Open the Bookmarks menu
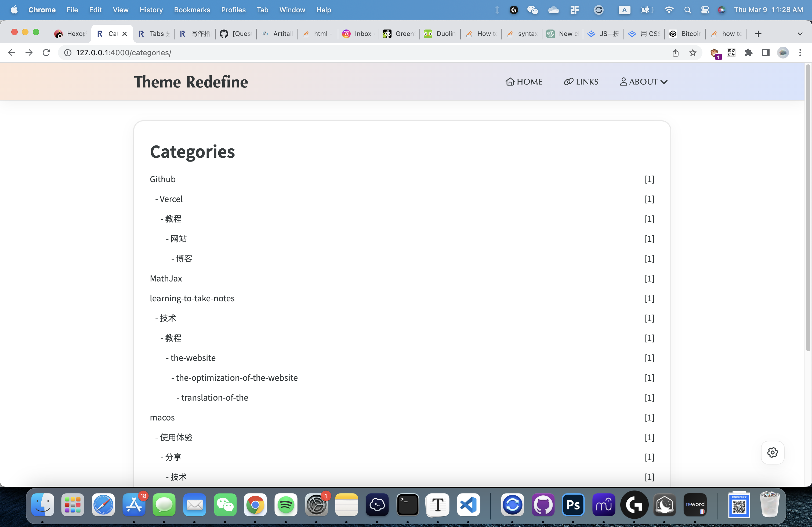The height and width of the screenshot is (527, 812). pos(192,10)
